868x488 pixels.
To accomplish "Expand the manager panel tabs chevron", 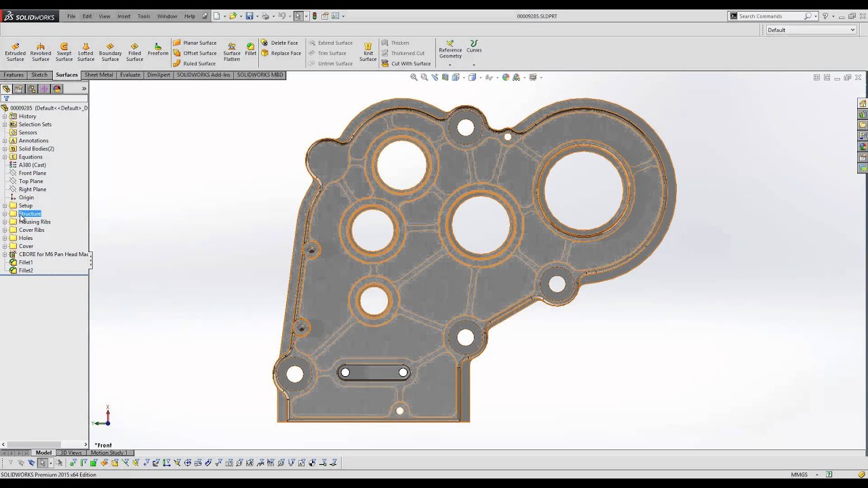I will pyautogui.click(x=84, y=89).
